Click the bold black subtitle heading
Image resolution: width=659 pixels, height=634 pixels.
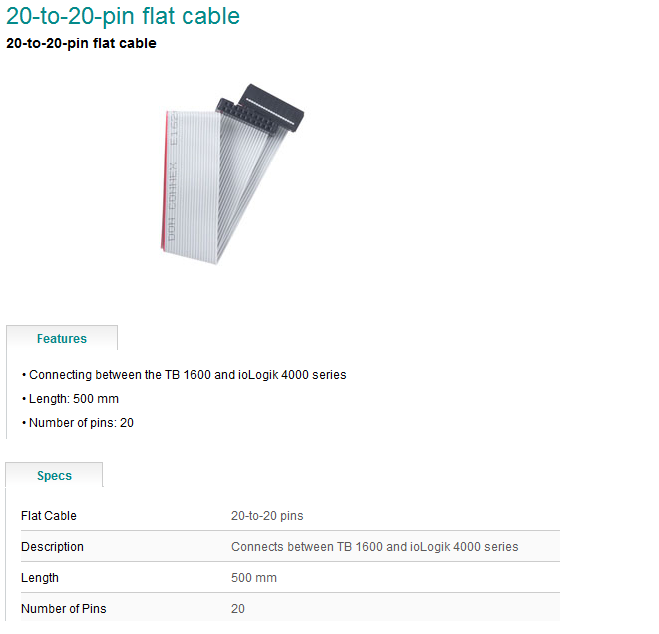(x=81, y=43)
